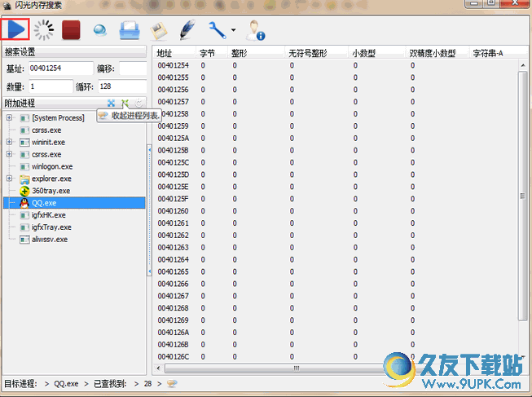Image resolution: width=532 pixels, height=397 pixels.
Task: Click address row 00401254
Action: click(x=173, y=65)
